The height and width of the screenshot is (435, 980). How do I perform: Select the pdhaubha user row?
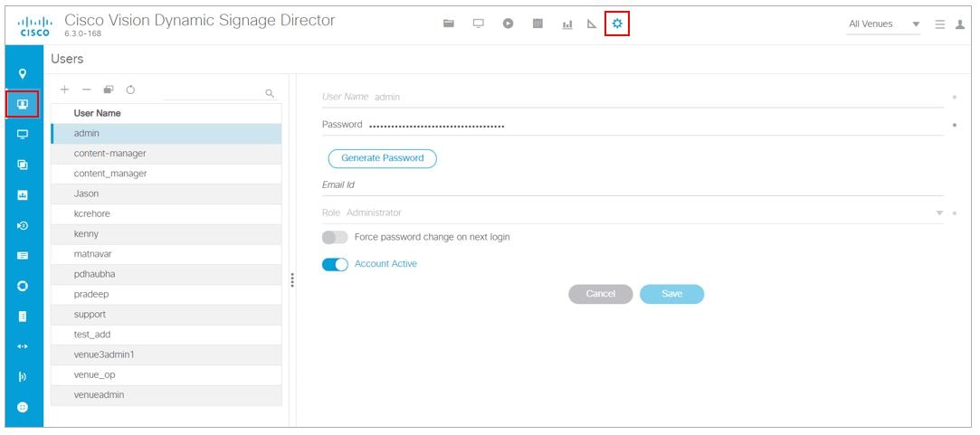coord(167,274)
